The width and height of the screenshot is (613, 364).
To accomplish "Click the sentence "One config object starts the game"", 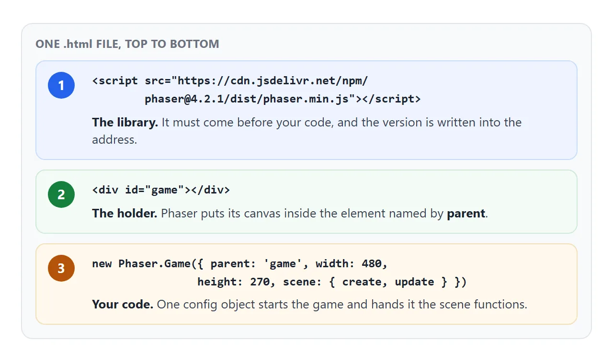I will click(342, 304).
